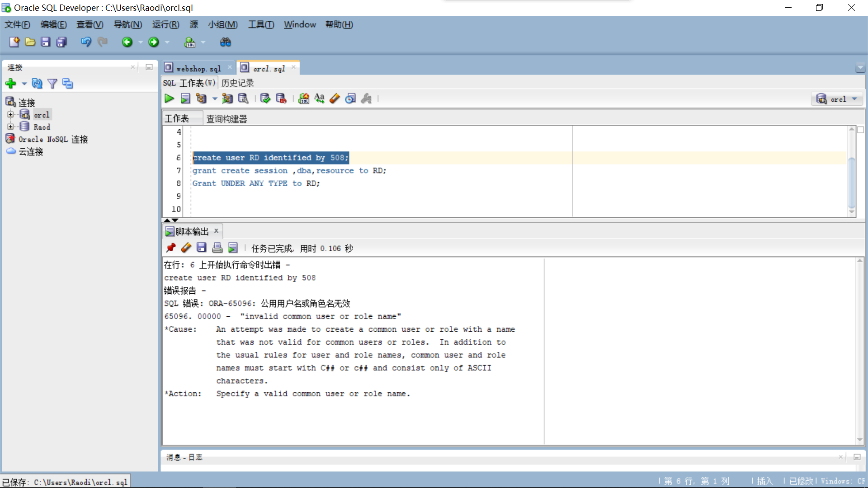Open the SQL History icon

[350, 99]
